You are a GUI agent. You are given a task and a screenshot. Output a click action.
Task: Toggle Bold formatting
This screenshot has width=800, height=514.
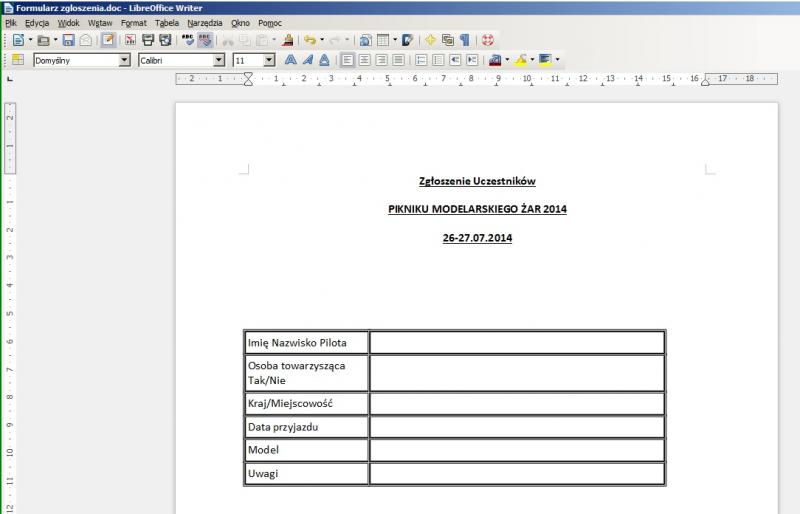[290, 60]
